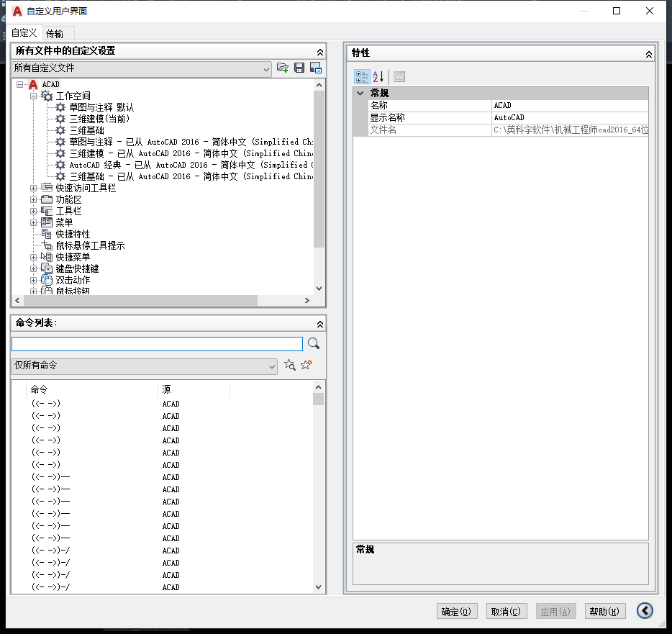Click the save all customization files icon
672x634 pixels.
pos(299,68)
